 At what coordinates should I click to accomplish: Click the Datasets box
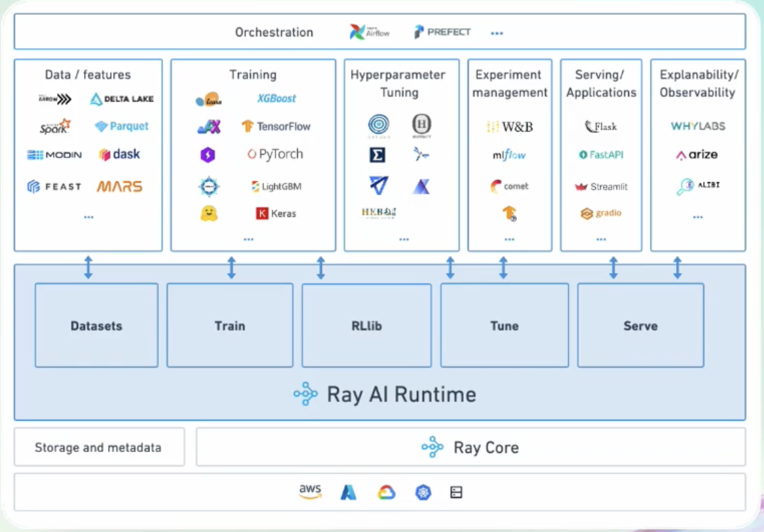(x=96, y=325)
